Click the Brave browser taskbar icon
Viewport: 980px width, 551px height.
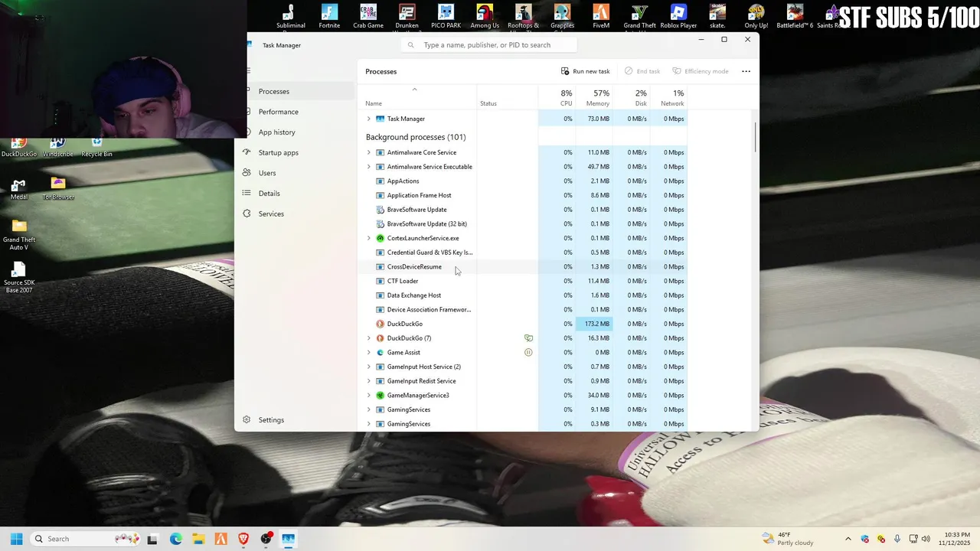tap(243, 539)
